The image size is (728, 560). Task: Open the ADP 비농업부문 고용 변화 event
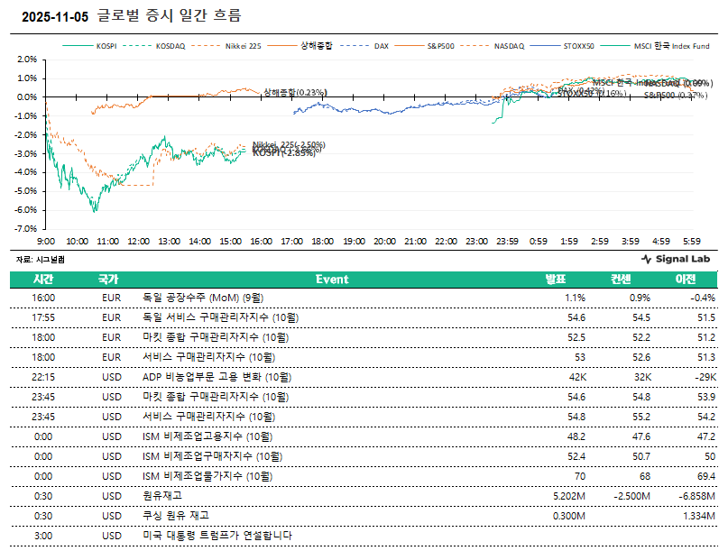point(217,377)
